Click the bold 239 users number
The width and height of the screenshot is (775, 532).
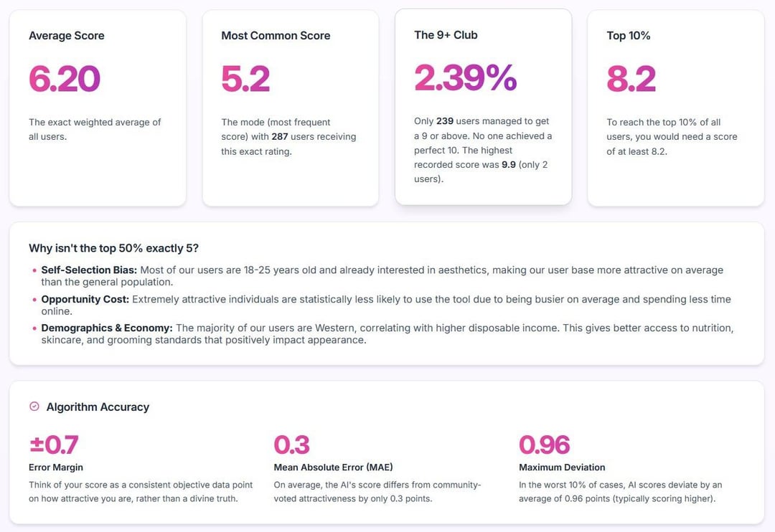point(445,121)
